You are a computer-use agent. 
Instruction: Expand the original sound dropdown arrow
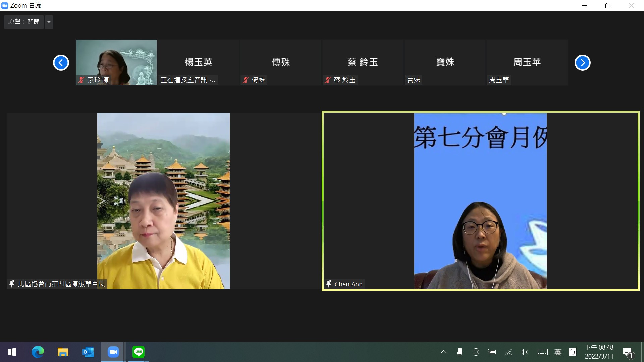[49, 22]
